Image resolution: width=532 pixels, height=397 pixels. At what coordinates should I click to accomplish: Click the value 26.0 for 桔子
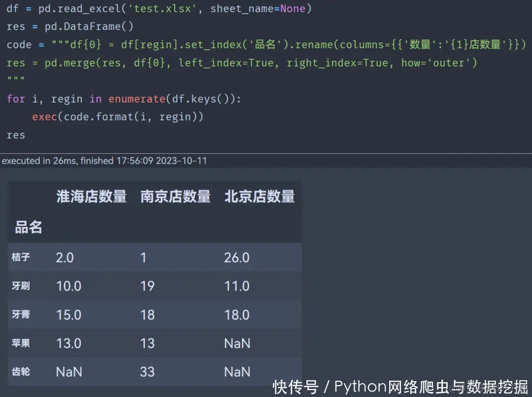(237, 257)
